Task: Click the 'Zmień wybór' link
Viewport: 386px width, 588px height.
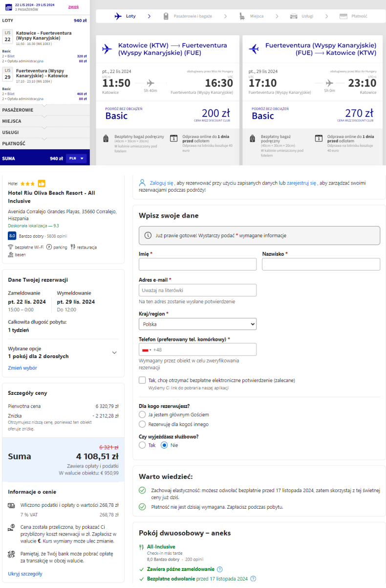Action: point(22,368)
